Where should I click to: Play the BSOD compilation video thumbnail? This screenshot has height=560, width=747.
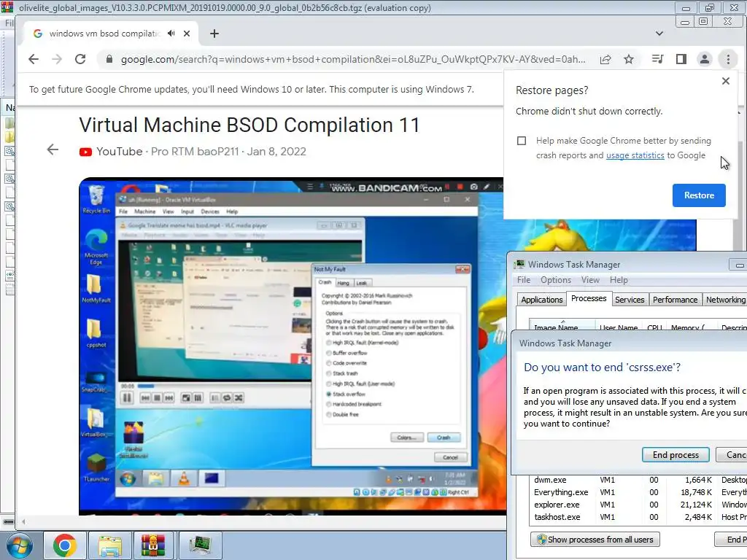pyautogui.click(x=291, y=346)
